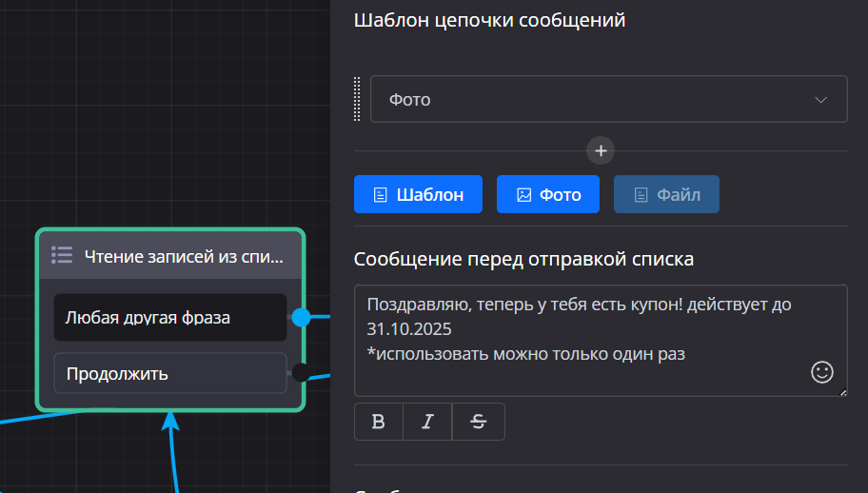Toggle bold formatting with the B button

[x=379, y=422]
